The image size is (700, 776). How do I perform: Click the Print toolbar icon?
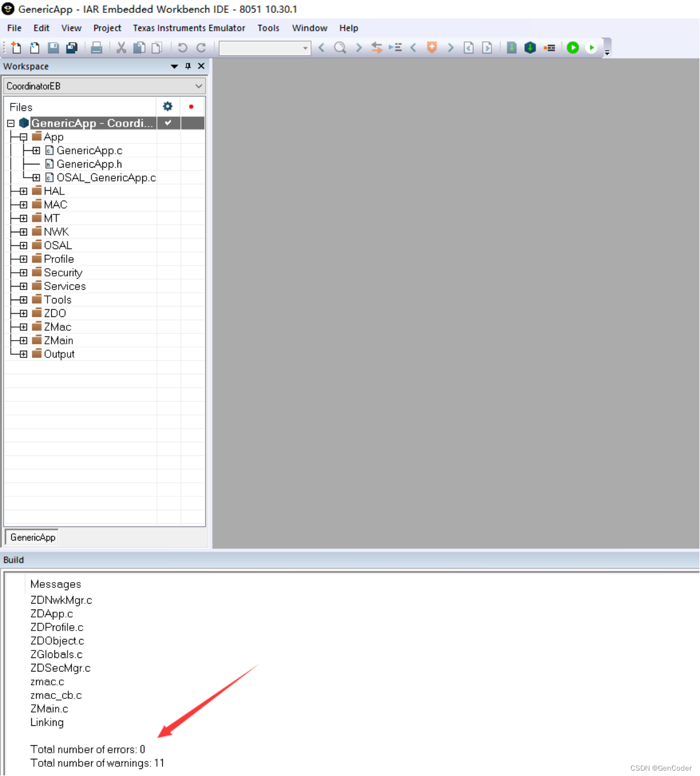96,48
